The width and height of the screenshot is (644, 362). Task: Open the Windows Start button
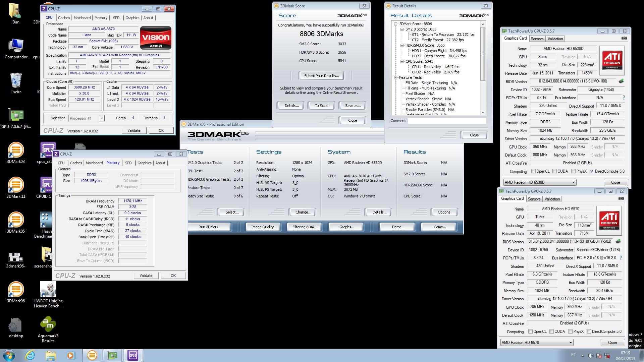(x=9, y=355)
